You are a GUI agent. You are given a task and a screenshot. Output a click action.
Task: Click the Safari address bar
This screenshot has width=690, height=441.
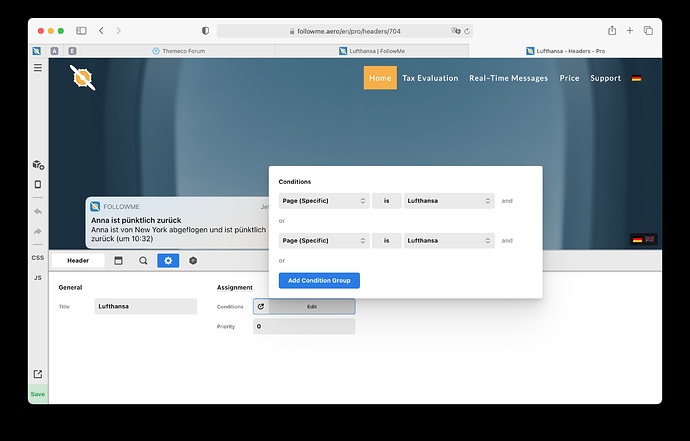pyautogui.click(x=345, y=31)
